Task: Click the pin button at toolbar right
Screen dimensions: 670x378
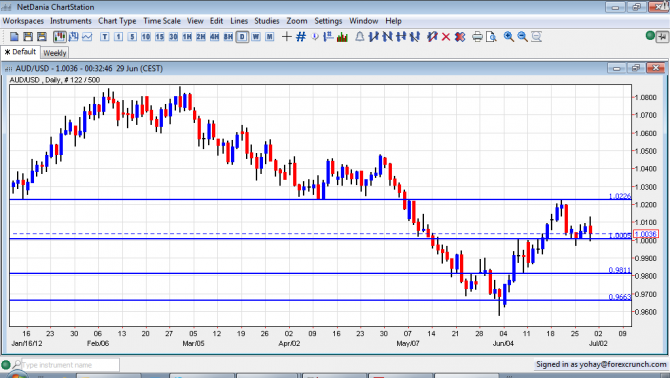Action: (662, 37)
